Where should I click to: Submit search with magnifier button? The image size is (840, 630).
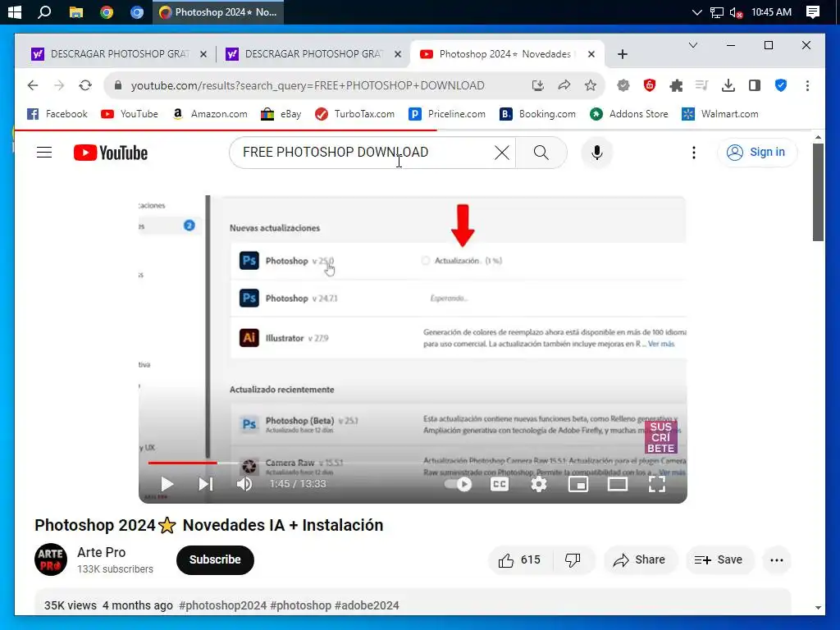pos(541,153)
